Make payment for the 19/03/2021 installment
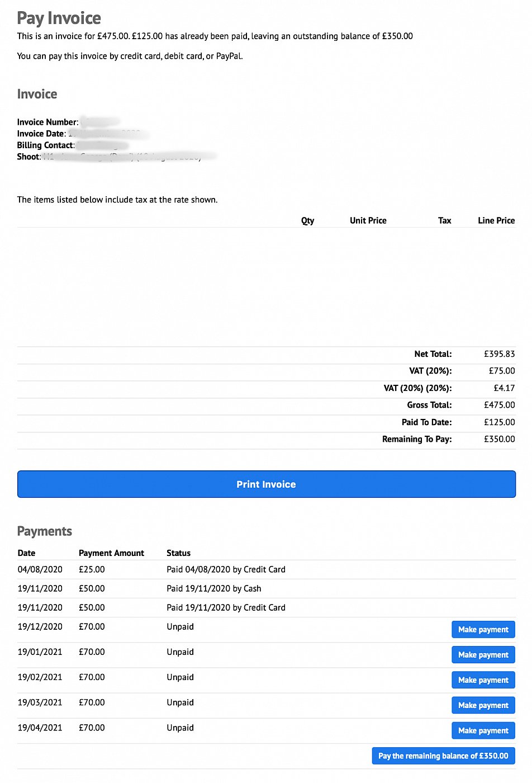Screen dimensions: 532x783 click(483, 705)
